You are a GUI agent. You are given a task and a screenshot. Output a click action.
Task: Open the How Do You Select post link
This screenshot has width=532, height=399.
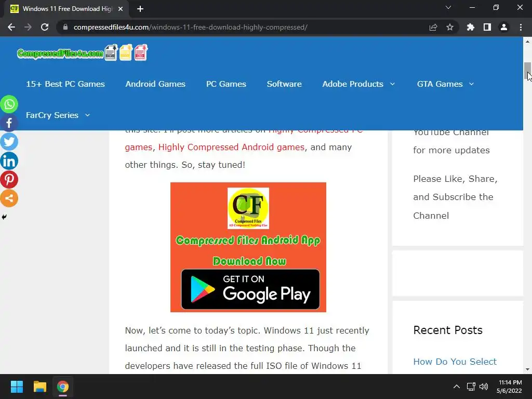click(455, 362)
